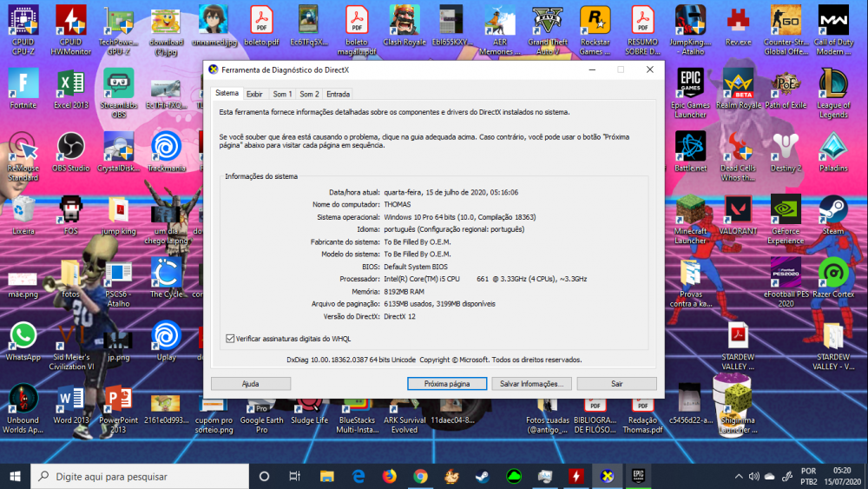Open Grand Theft Auto V shortcut
The width and height of the screenshot is (868, 489).
(x=548, y=30)
